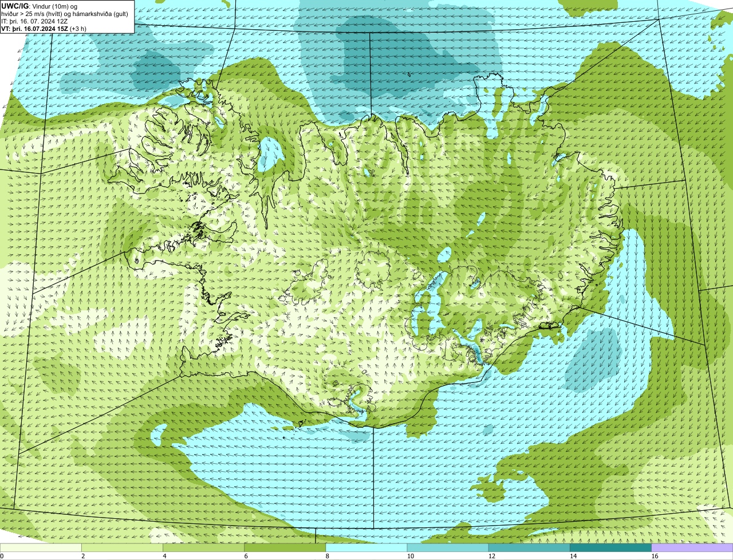
Task: Click the 8–10 m/s pale cyan legend segment
Action: 366,548
